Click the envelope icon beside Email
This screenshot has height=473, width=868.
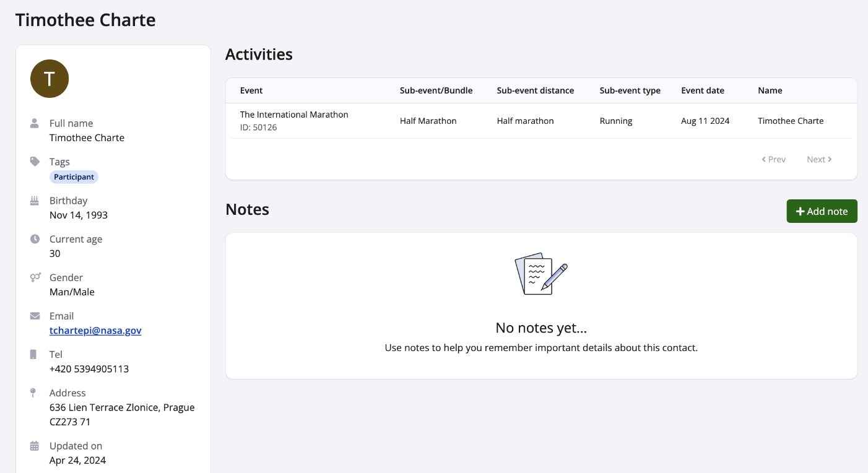coord(35,316)
